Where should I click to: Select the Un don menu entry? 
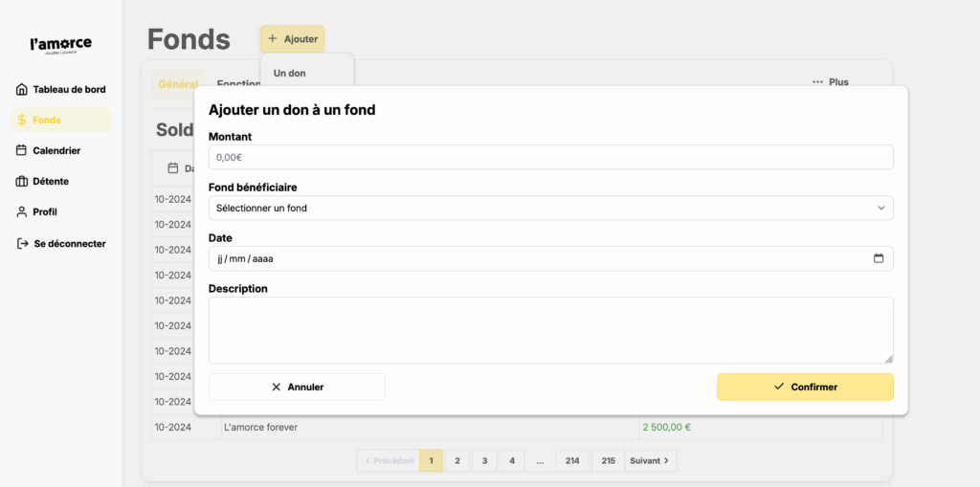(x=290, y=74)
